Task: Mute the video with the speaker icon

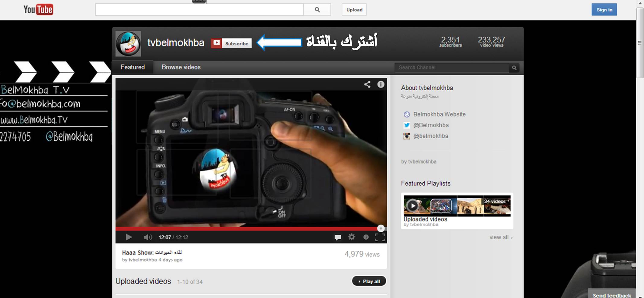Action: click(x=147, y=237)
